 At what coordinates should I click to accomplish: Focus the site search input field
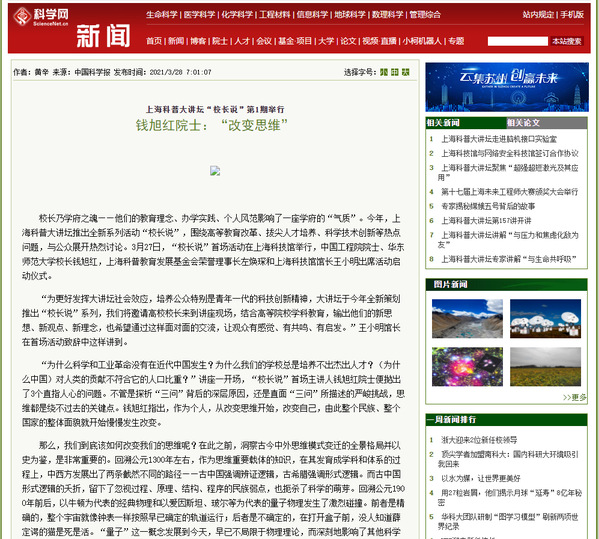pos(518,41)
